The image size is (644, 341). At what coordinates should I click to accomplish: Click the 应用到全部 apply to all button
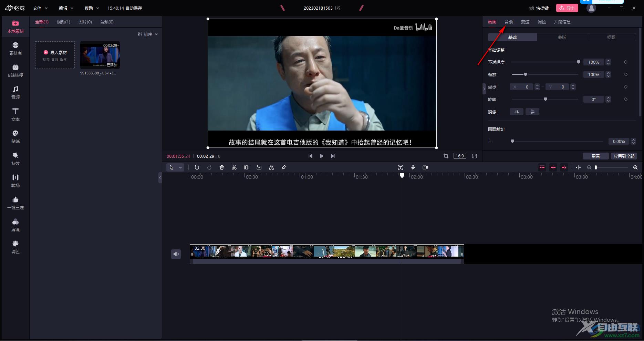coord(624,156)
